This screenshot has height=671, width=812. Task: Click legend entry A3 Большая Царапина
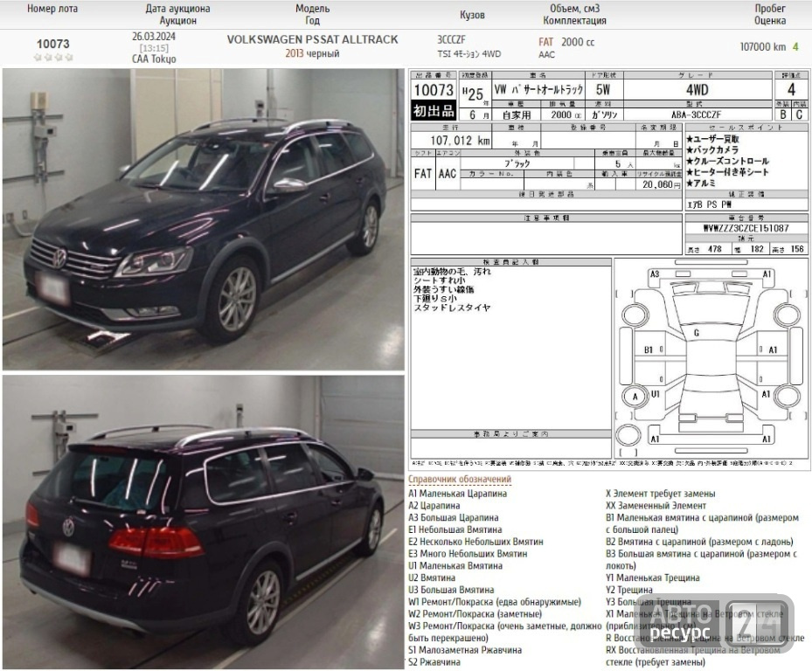[x=454, y=518]
